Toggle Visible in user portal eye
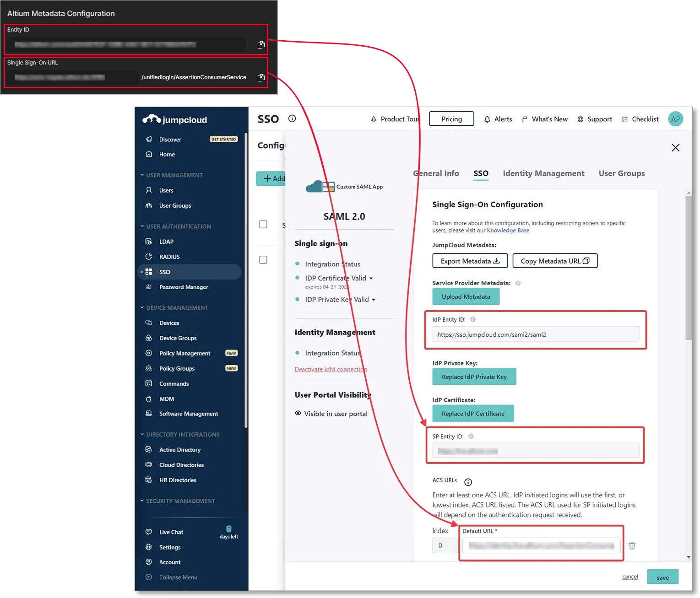700x598 pixels. 298,414
